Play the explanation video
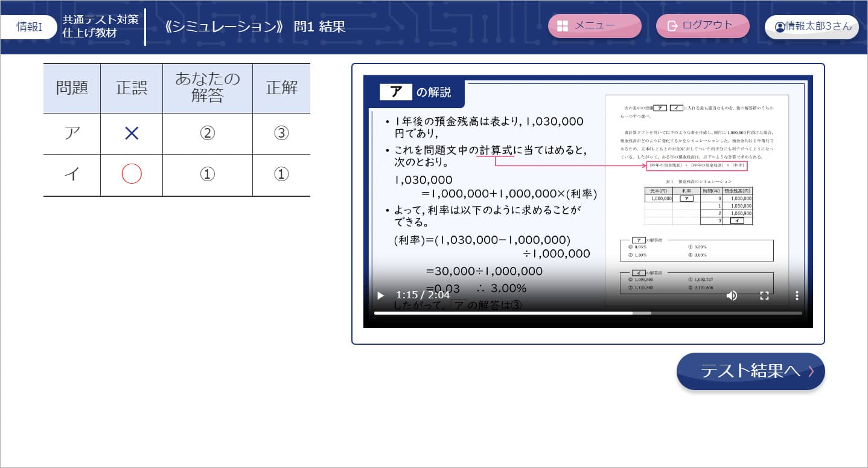This screenshot has width=868, height=468. click(380, 295)
